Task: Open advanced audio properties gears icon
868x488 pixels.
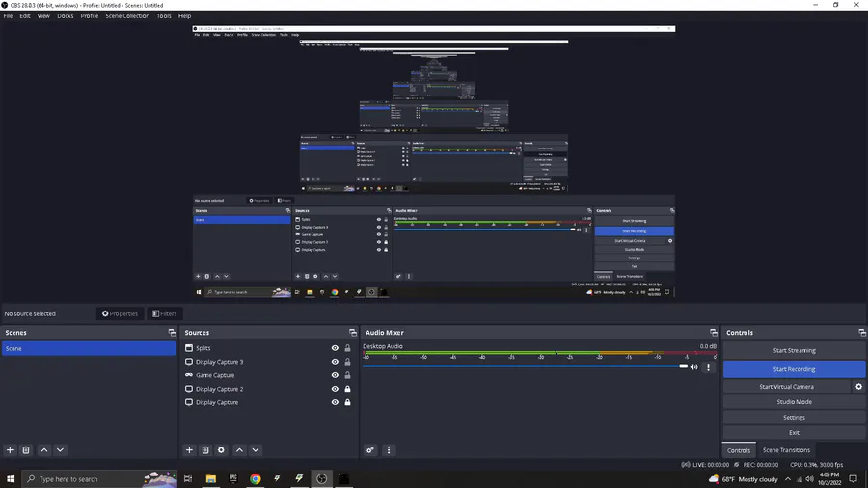Action: click(370, 449)
